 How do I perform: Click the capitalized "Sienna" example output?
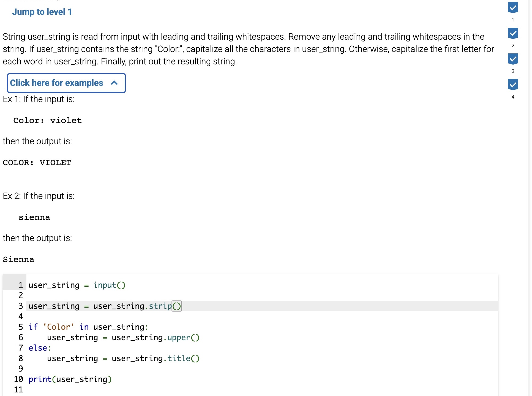18,260
